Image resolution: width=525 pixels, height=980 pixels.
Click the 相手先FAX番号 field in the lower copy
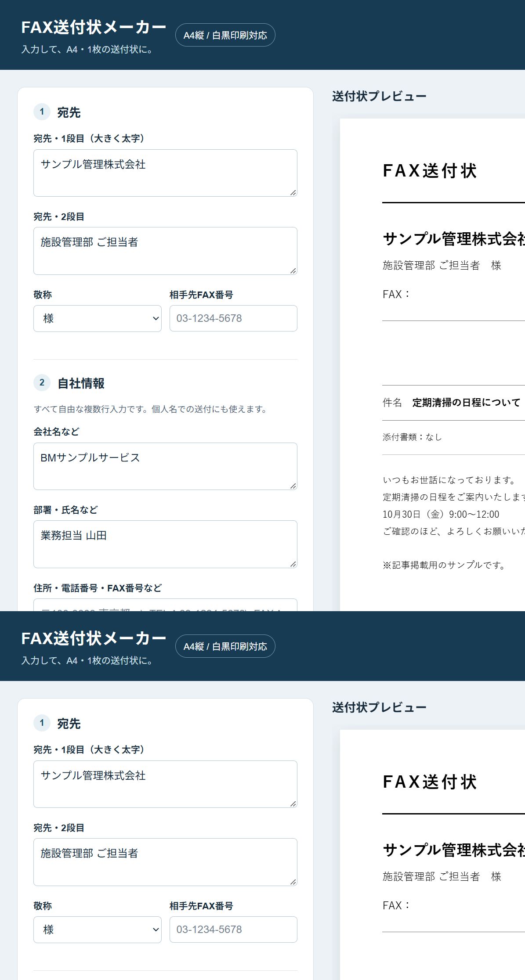233,930
